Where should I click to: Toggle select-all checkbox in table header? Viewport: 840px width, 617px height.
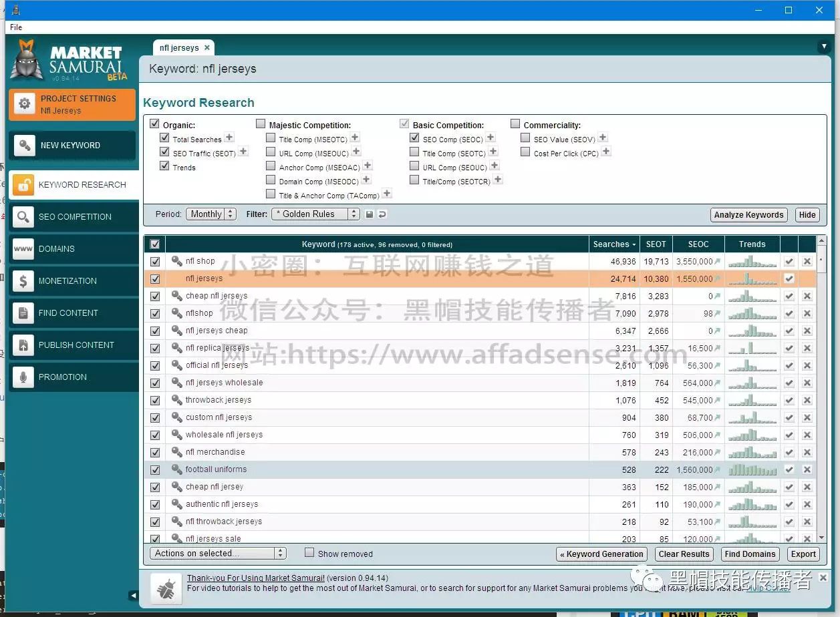click(x=155, y=244)
